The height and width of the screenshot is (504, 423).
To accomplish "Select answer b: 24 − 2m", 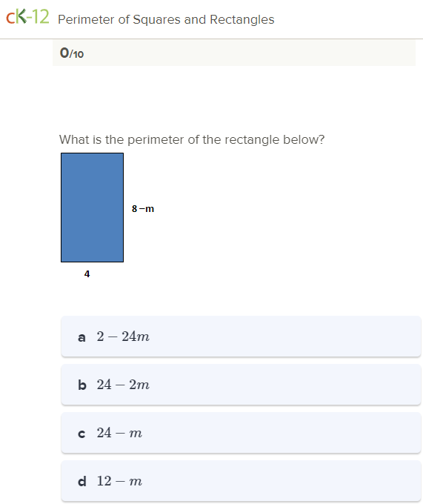I will point(241,385).
